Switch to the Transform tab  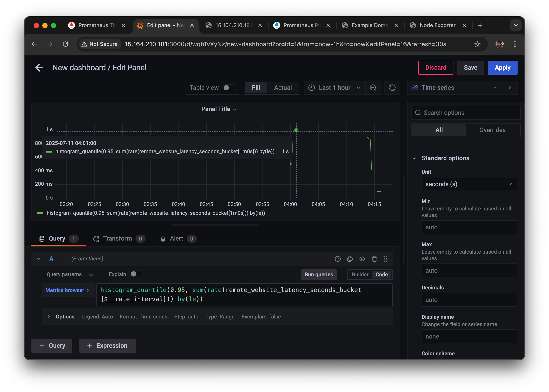[118, 239]
